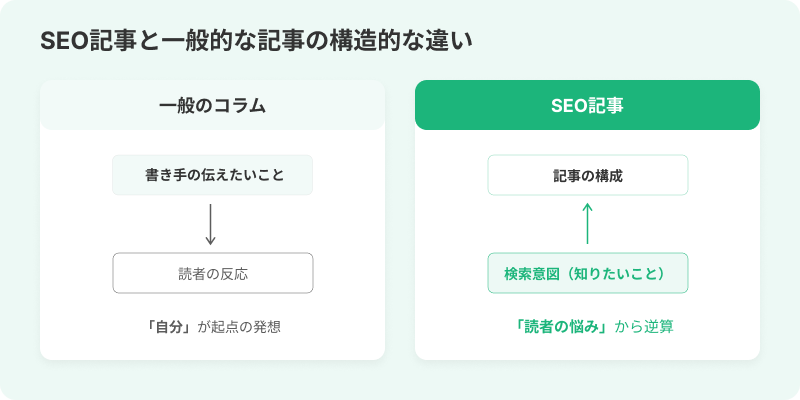Viewport: 800px width, 400px height.
Task: Click the gray downward arrow icon
Action: point(210,224)
